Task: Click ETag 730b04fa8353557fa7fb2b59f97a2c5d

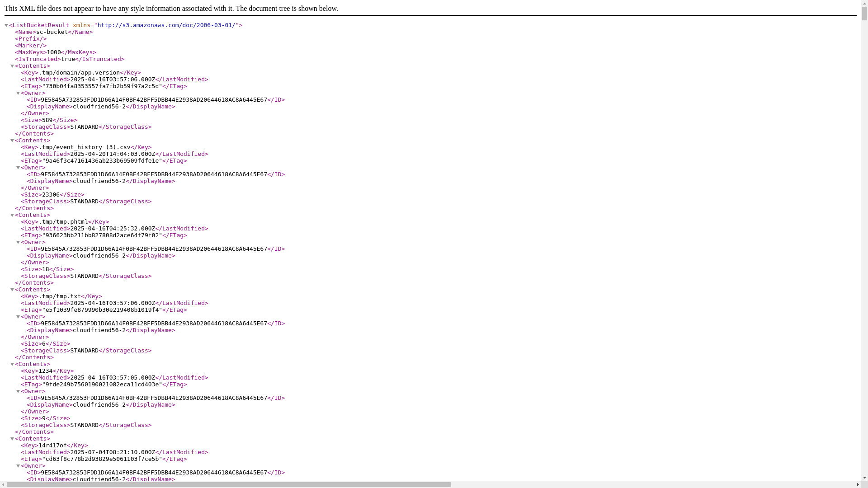Action: pos(102,86)
